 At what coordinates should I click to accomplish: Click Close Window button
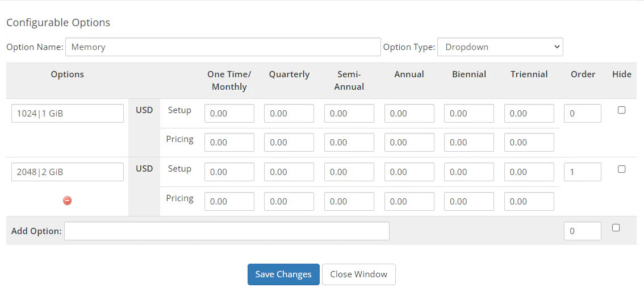click(x=358, y=274)
